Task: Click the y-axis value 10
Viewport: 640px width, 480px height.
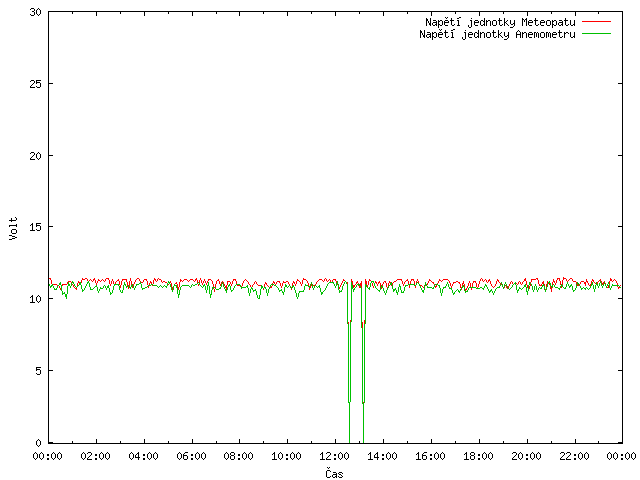Action: 36,299
